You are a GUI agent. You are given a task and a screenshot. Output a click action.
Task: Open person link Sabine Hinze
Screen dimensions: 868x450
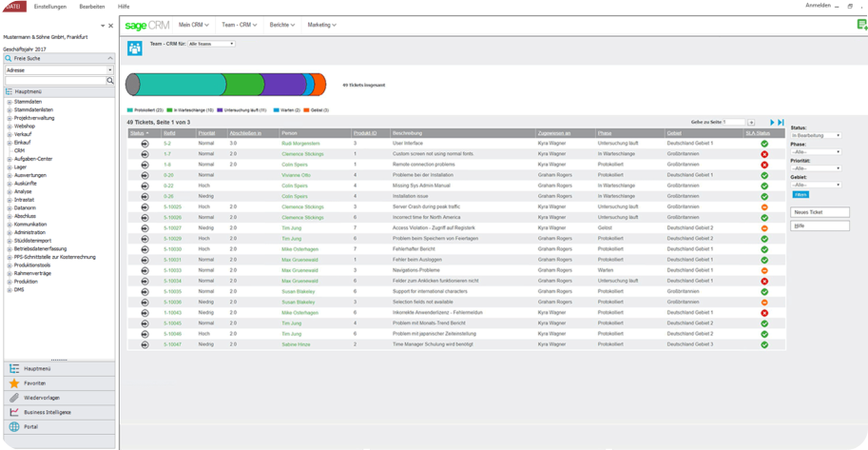(296, 344)
